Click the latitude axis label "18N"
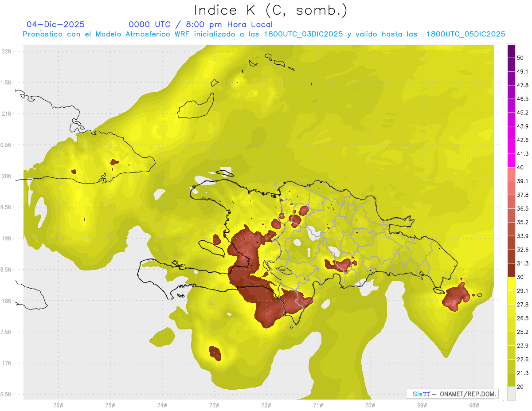532x411 pixels. (x=7, y=301)
